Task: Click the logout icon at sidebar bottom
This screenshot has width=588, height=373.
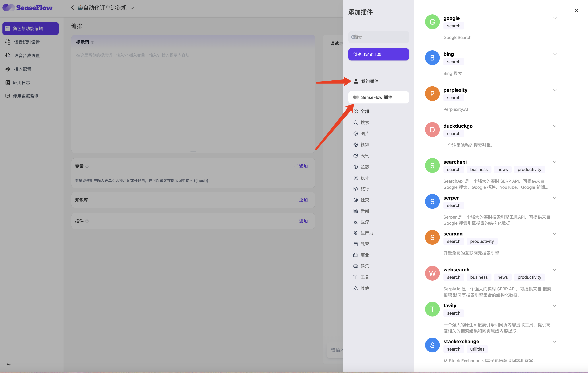Action: pyautogui.click(x=9, y=364)
